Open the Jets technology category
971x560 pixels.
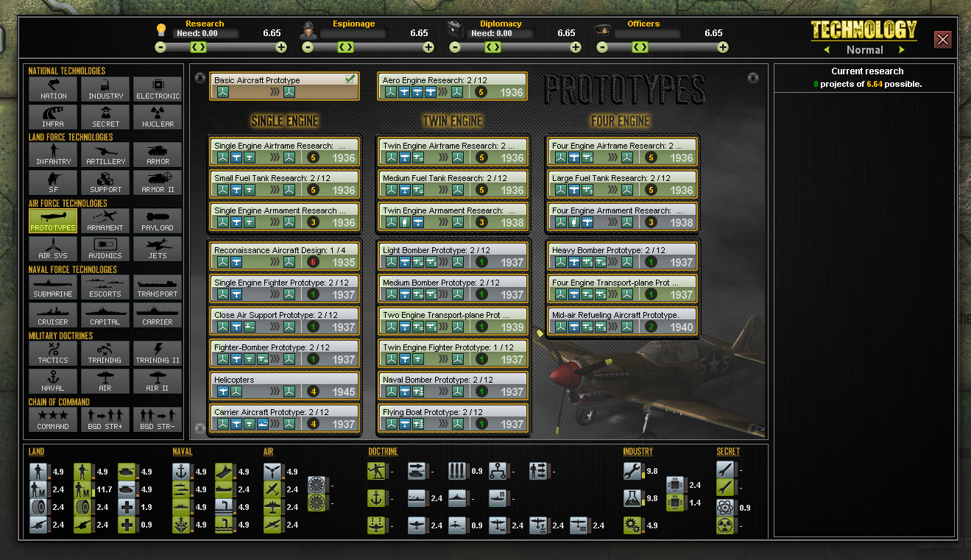158,249
